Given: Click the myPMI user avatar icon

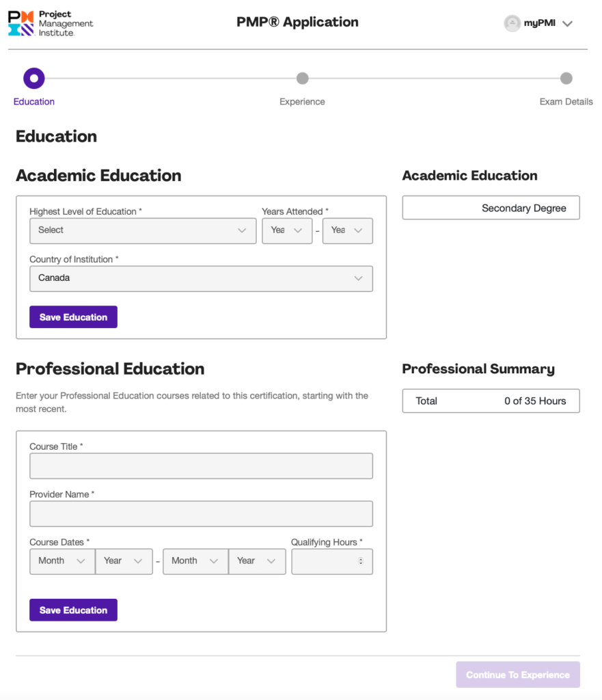Looking at the screenshot, I should tap(512, 23).
